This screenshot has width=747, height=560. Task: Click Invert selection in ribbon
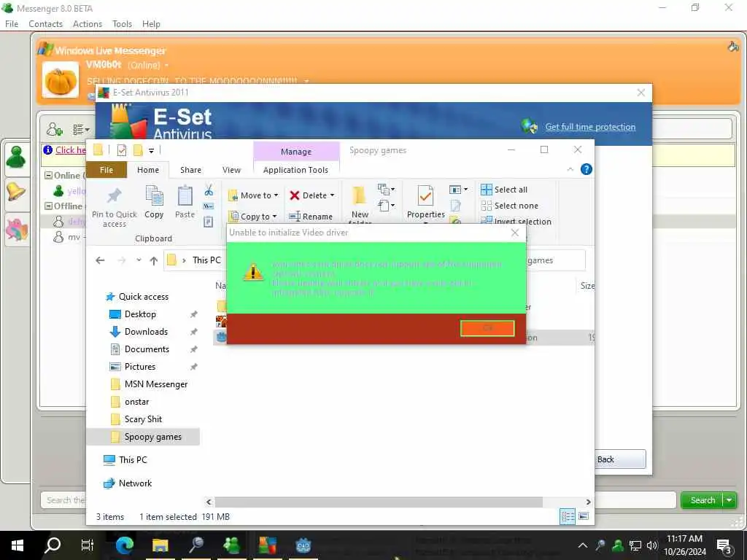pos(516,222)
